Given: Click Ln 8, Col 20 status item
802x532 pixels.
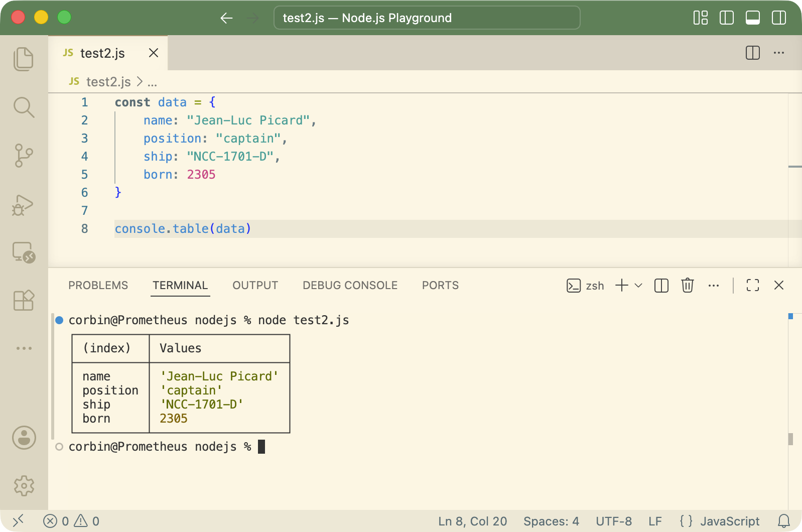Looking at the screenshot, I should 472,521.
